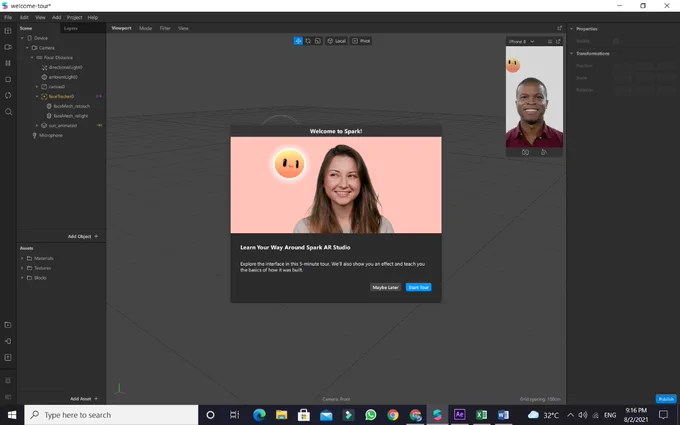This screenshot has width=680, height=425.
Task: Click the simulator camera switch icon
Action: pos(525,152)
